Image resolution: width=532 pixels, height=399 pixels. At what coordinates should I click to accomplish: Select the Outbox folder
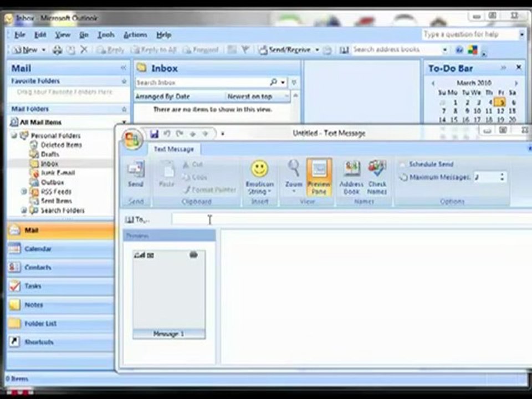pos(52,182)
